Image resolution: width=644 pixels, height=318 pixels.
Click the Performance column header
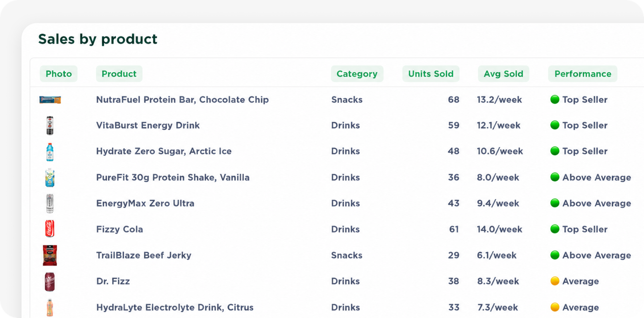(x=583, y=74)
